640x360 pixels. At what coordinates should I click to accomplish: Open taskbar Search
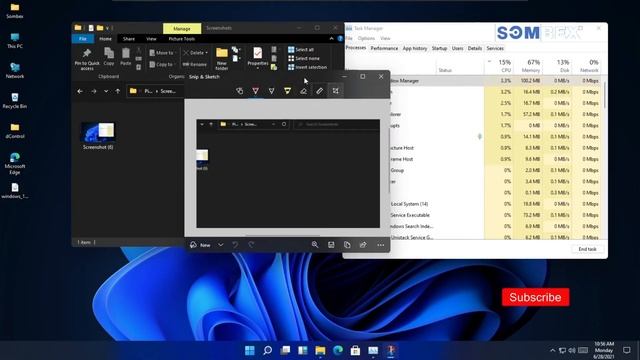click(x=267, y=350)
